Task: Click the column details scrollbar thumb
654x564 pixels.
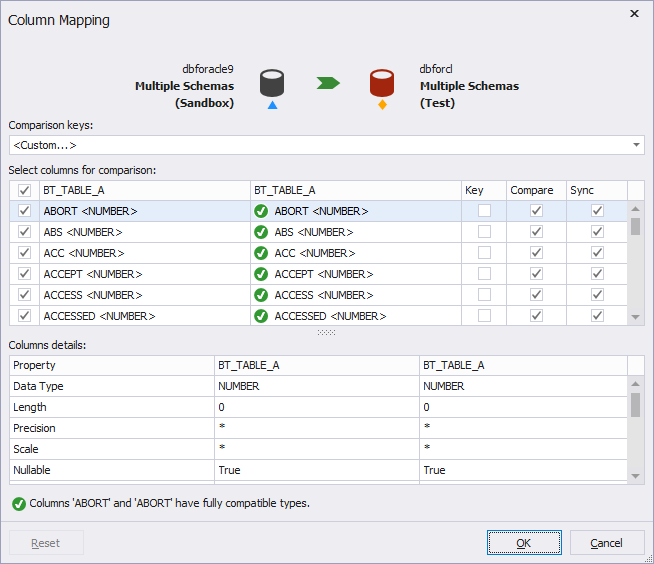Action: coord(636,405)
